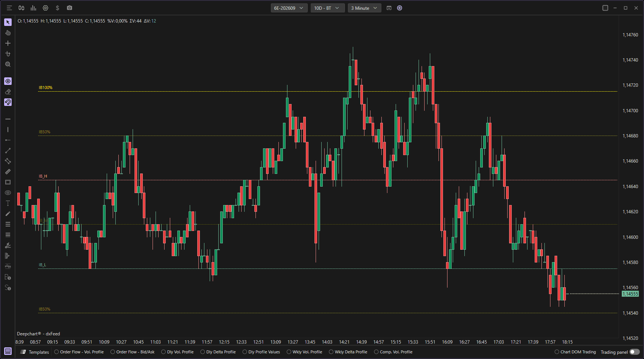Click the 1,14555 current price label
Screen dimensions: 644x359
(630, 294)
